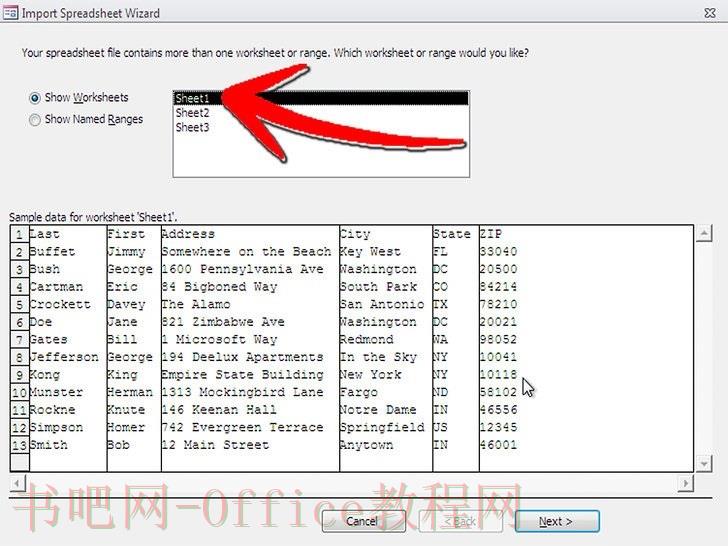Click the ZIP value '98052'
Image resolution: width=728 pixels, height=546 pixels.
pyautogui.click(x=498, y=340)
